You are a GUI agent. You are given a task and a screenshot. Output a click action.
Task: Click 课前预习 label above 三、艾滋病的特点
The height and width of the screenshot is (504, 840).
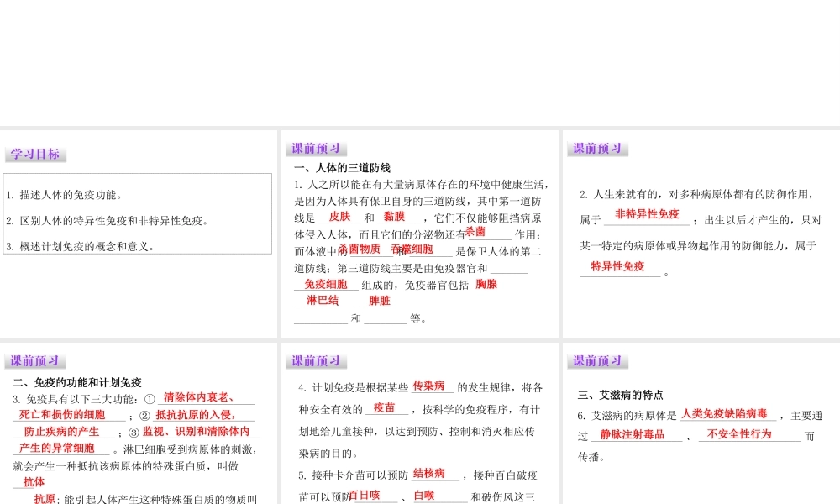click(x=597, y=361)
